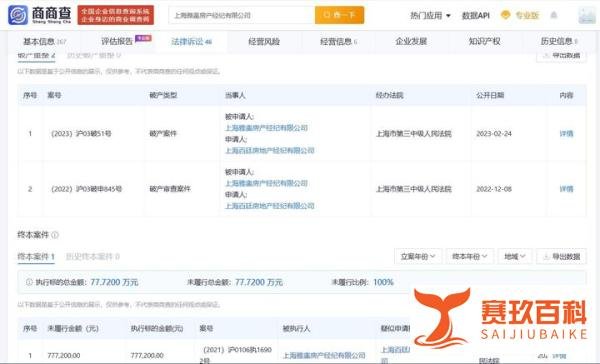Open the notifications bell icon
The width and height of the screenshot is (600, 364).
point(553,15)
